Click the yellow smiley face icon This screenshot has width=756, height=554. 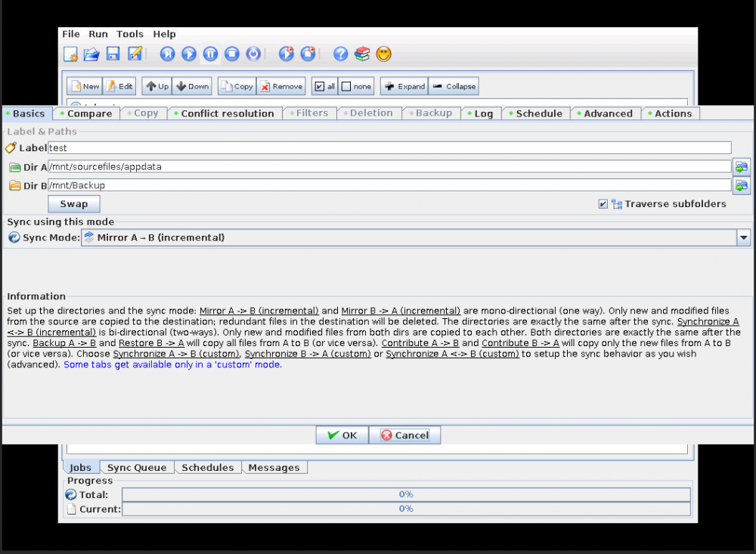(384, 54)
